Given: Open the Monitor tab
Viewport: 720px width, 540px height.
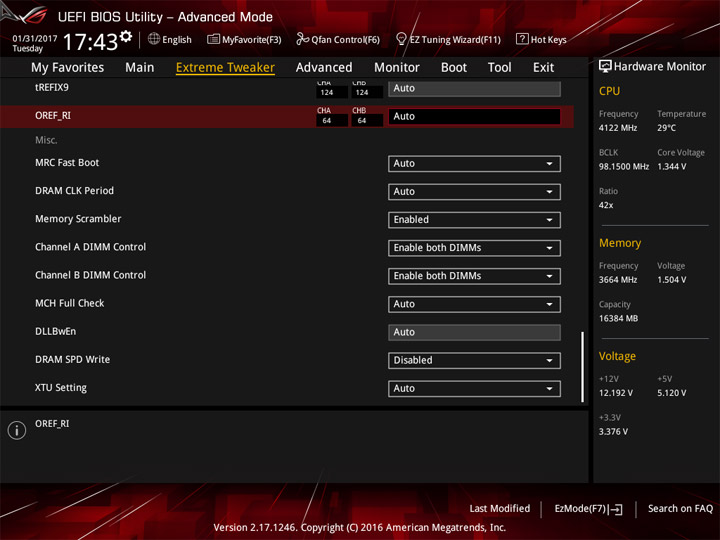Looking at the screenshot, I should click(397, 68).
